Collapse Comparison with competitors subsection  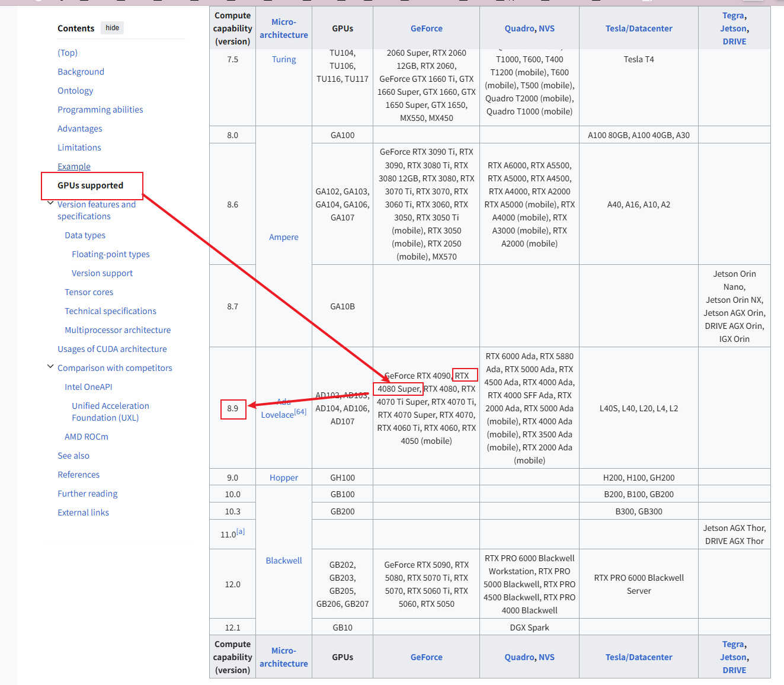(x=50, y=367)
